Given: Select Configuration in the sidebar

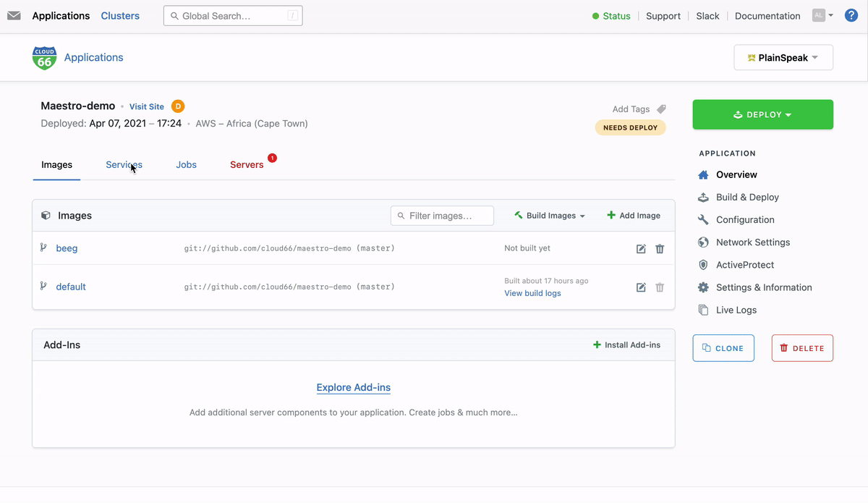Looking at the screenshot, I should click(x=745, y=219).
